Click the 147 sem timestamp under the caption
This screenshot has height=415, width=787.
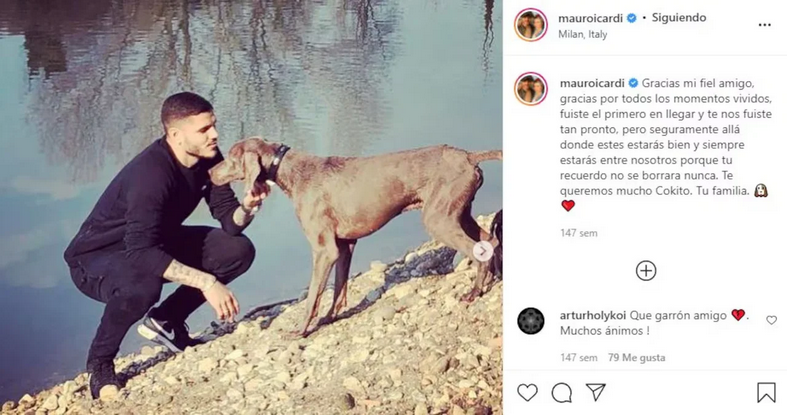tap(578, 233)
